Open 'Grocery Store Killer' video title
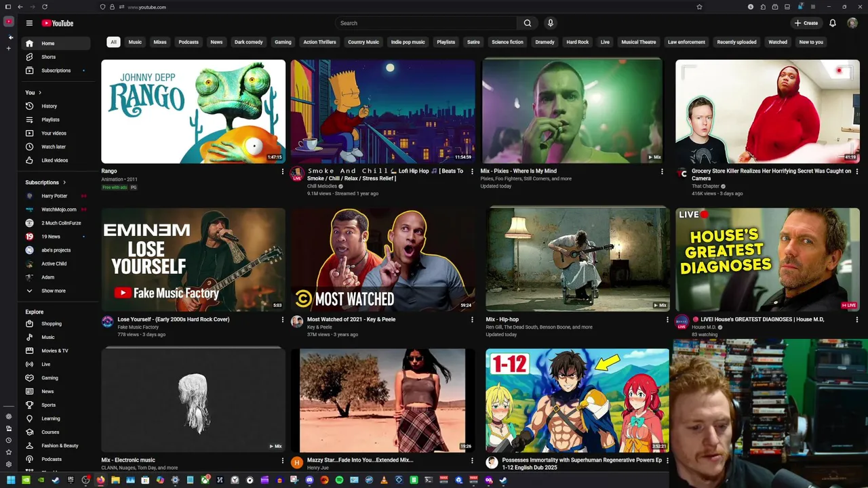Image resolution: width=868 pixels, height=488 pixels. tap(771, 175)
